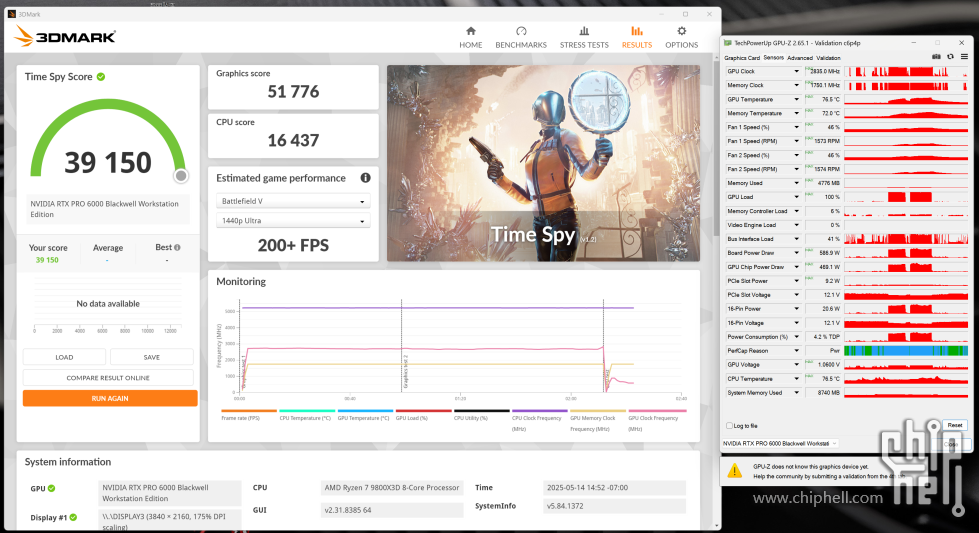Click the LOAD button
The width and height of the screenshot is (979, 533).
coord(64,357)
